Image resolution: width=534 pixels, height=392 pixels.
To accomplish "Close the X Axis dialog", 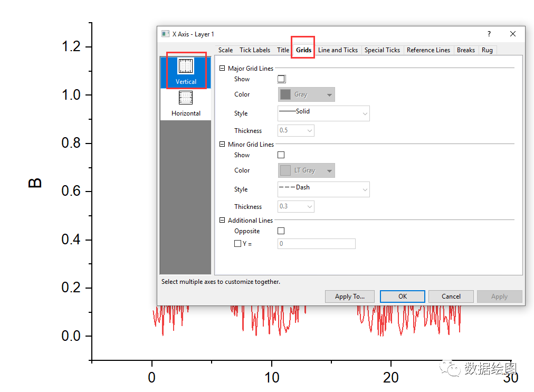I will coord(512,34).
